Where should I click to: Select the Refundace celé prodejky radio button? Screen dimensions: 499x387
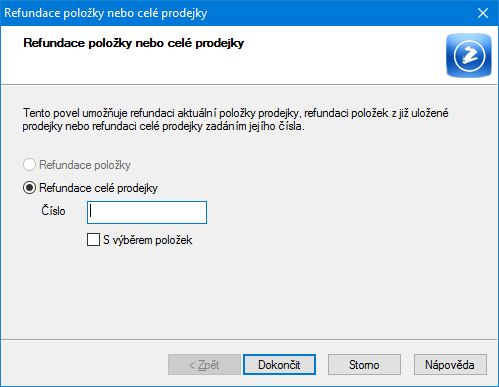pos(29,188)
